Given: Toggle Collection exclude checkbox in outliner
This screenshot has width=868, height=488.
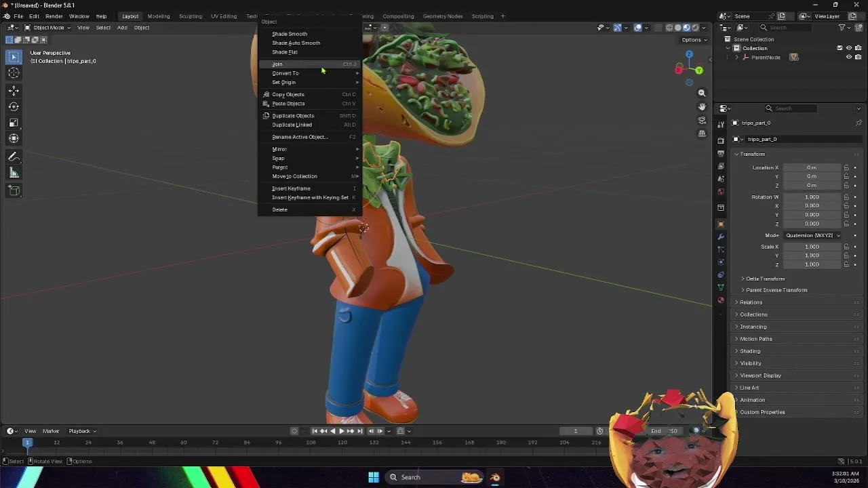Looking at the screenshot, I should 840,48.
